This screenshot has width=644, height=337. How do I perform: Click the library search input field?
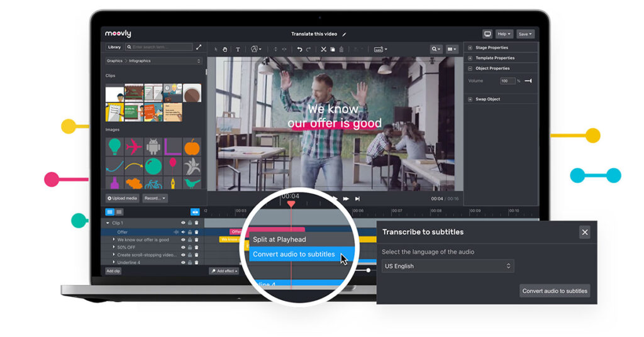[x=162, y=47]
